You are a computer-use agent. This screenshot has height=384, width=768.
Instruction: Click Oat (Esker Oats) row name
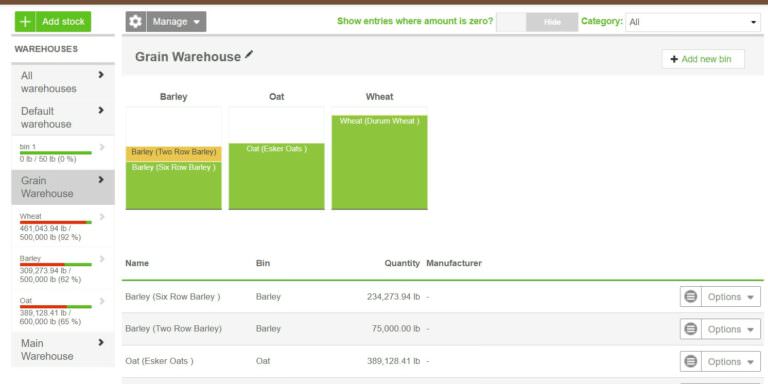[160, 361]
